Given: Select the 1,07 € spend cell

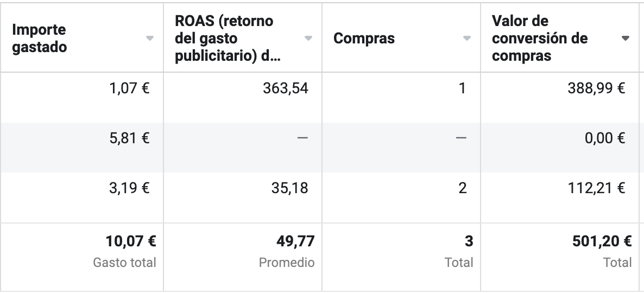Looking at the screenshot, I should pos(129,88).
